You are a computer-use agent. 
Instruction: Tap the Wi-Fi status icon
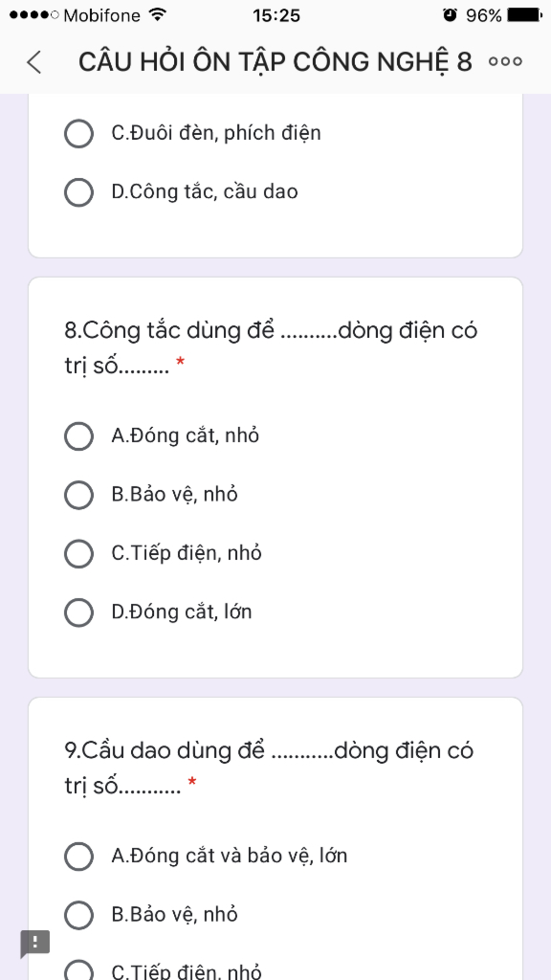[157, 15]
